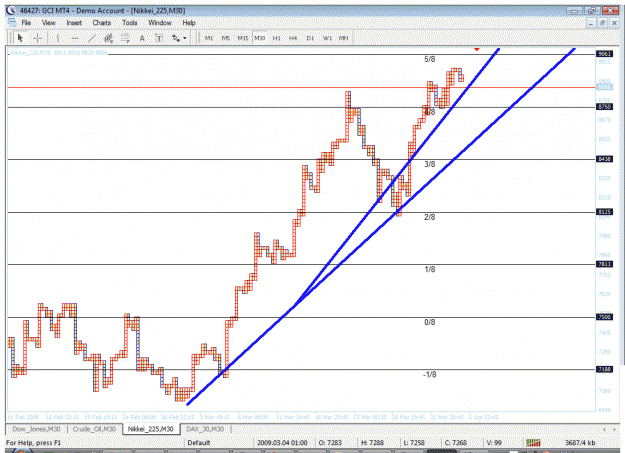Click the 5/8 level text on chart
Image resolution: width=625 pixels, height=453 pixels.
(x=430, y=59)
